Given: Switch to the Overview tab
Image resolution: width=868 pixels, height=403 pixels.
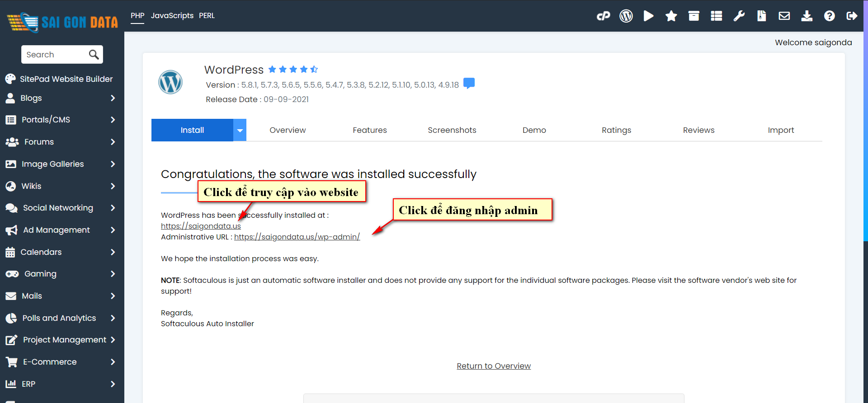Looking at the screenshot, I should tap(288, 130).
